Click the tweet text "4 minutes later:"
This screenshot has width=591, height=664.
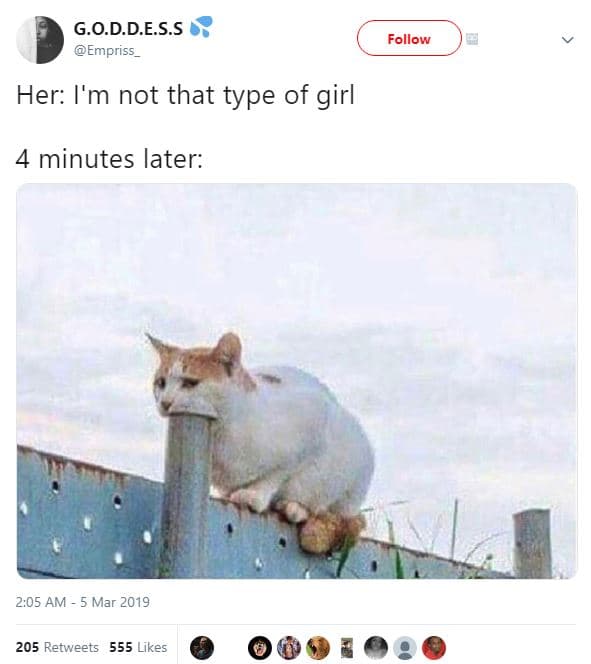[109, 159]
